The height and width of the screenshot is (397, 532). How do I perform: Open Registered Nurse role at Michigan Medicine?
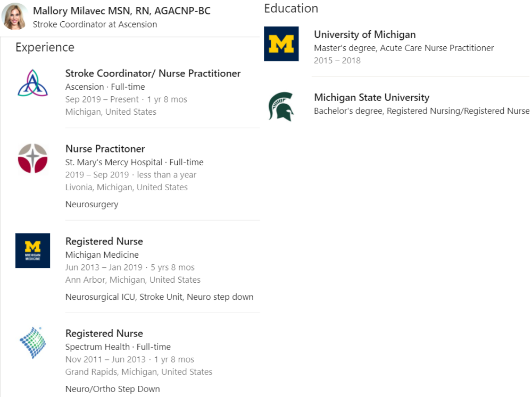coord(104,241)
